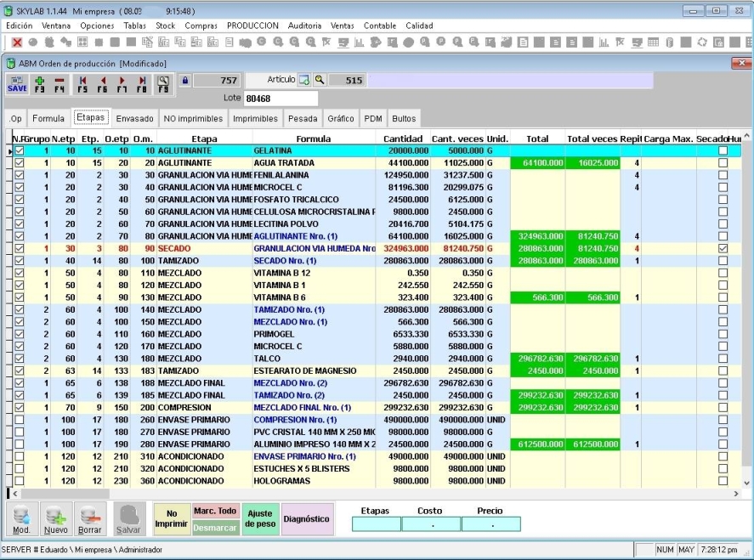Open the Stock menu
The height and width of the screenshot is (560, 754).
click(166, 25)
